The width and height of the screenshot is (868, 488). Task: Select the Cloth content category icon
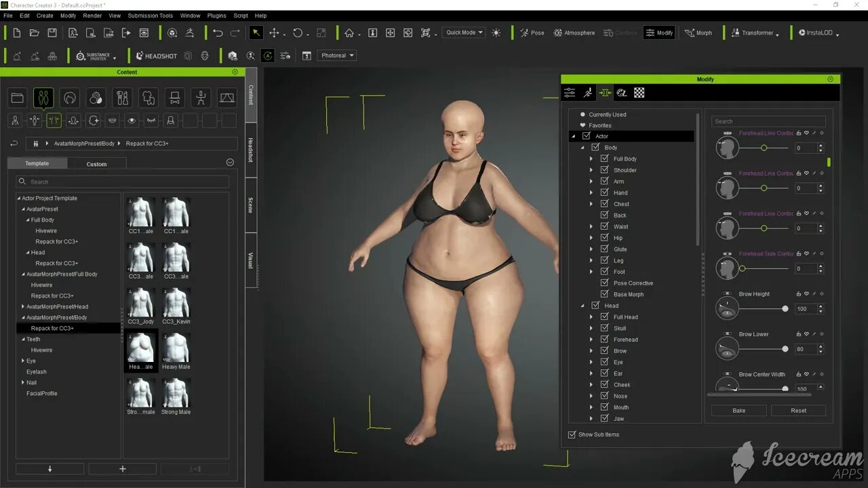coord(149,98)
